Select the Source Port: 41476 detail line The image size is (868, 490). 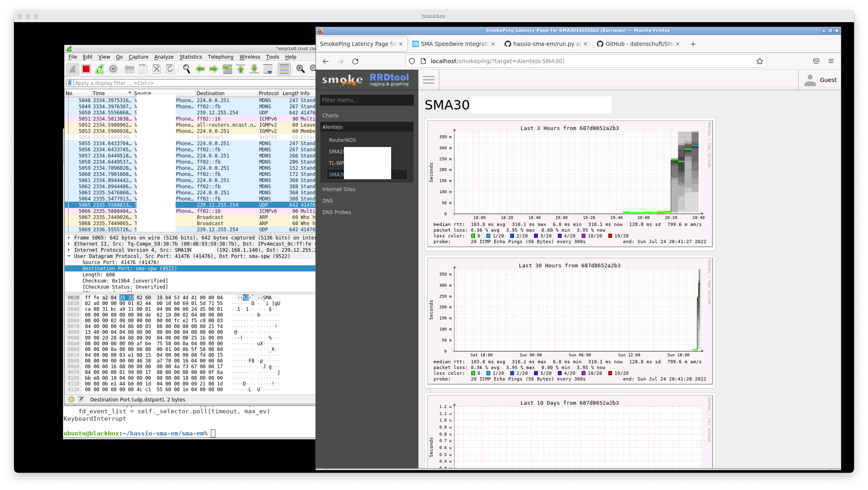coord(121,262)
